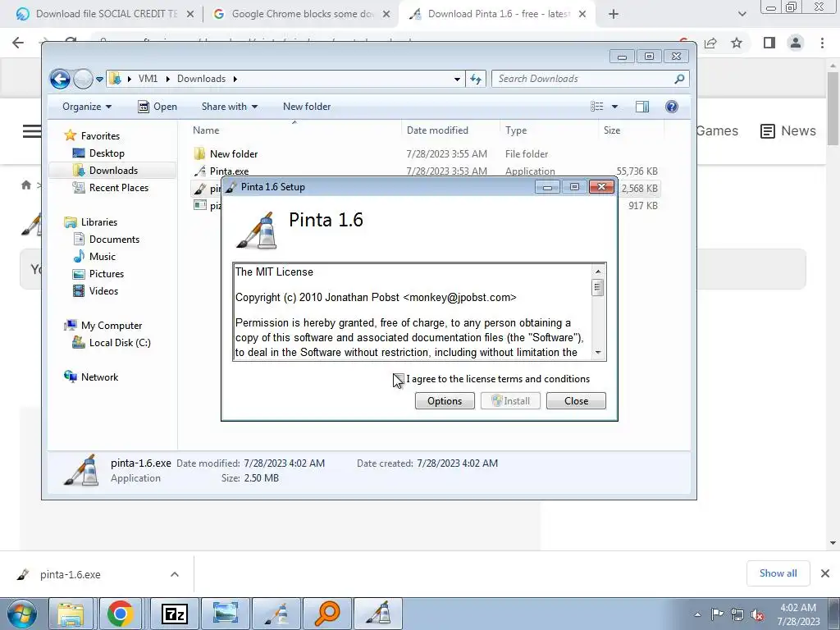Click VM1 in the address breadcrumb
Image resolution: width=840 pixels, height=630 pixels.
[x=148, y=79]
